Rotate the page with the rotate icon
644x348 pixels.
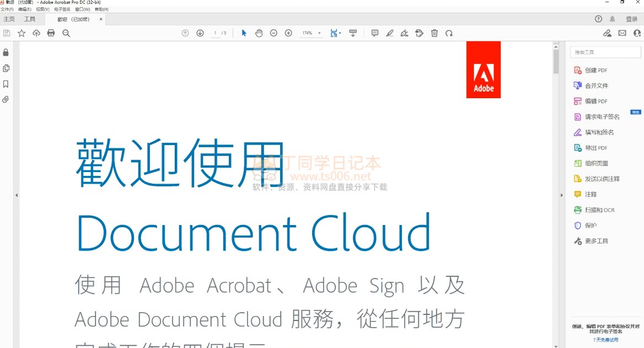pyautogui.click(x=449, y=33)
